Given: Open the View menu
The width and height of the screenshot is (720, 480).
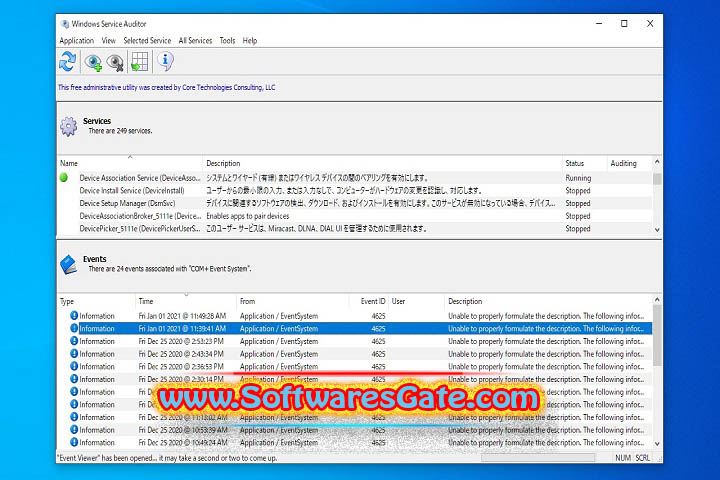Looking at the screenshot, I should pos(108,40).
